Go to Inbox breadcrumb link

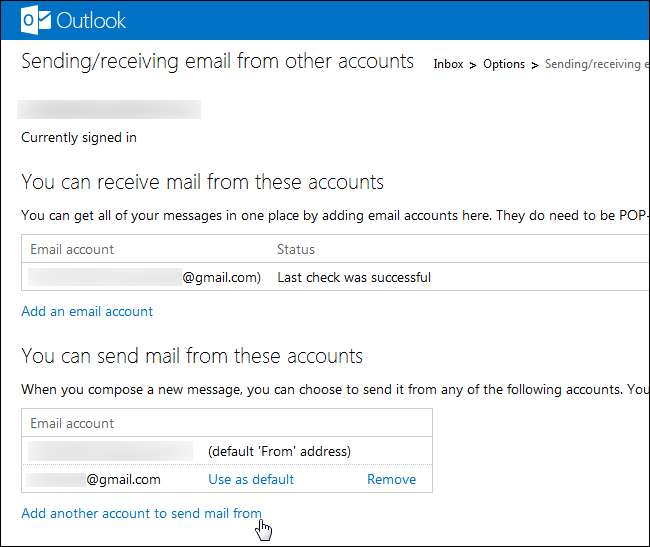[448, 64]
